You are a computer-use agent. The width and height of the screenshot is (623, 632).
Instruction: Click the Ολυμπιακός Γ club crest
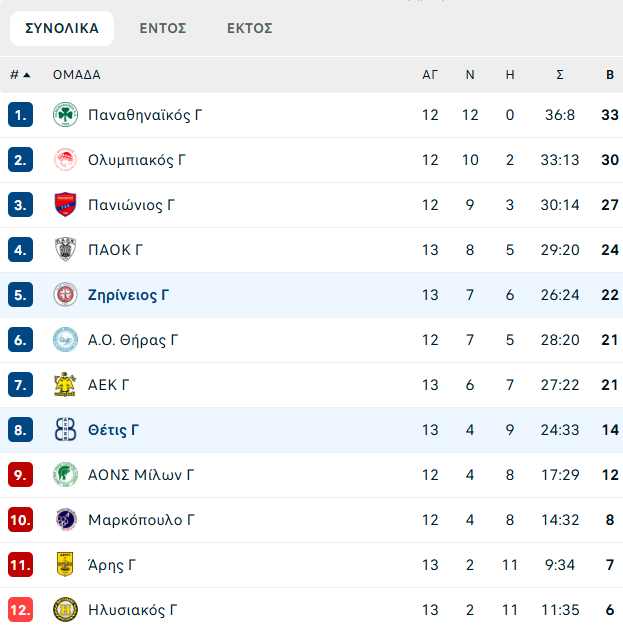pos(65,160)
